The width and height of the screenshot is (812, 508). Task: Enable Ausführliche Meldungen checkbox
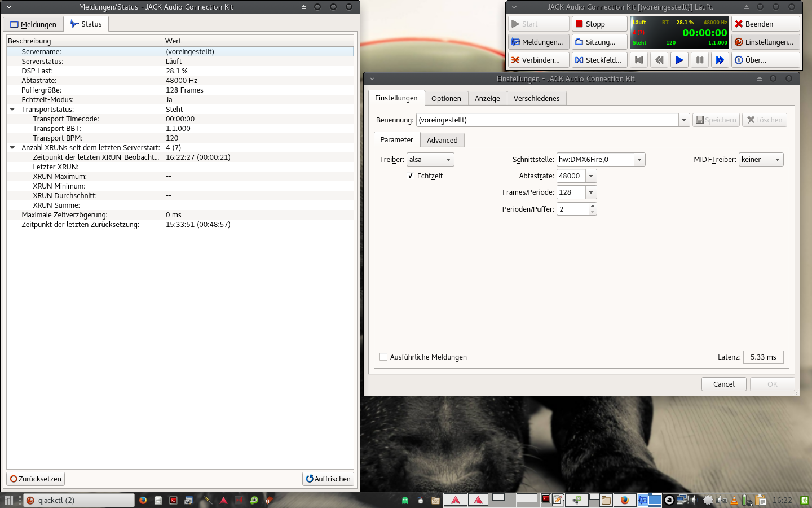pyautogui.click(x=384, y=357)
